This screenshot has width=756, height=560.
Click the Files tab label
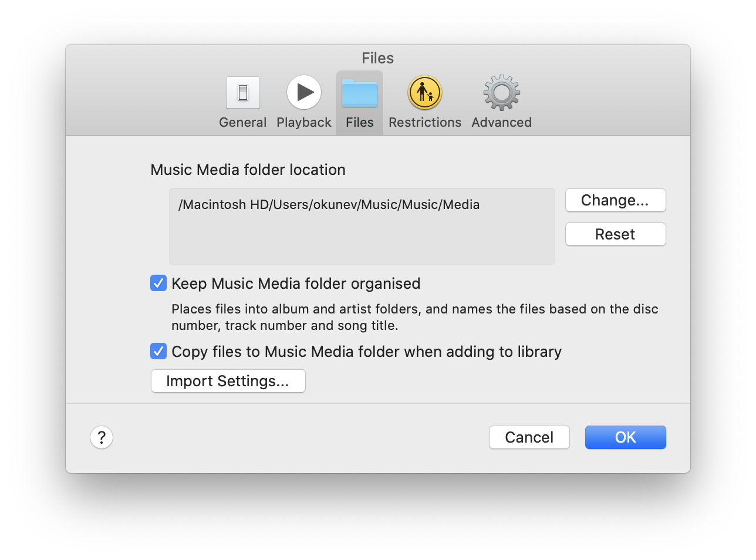360,122
